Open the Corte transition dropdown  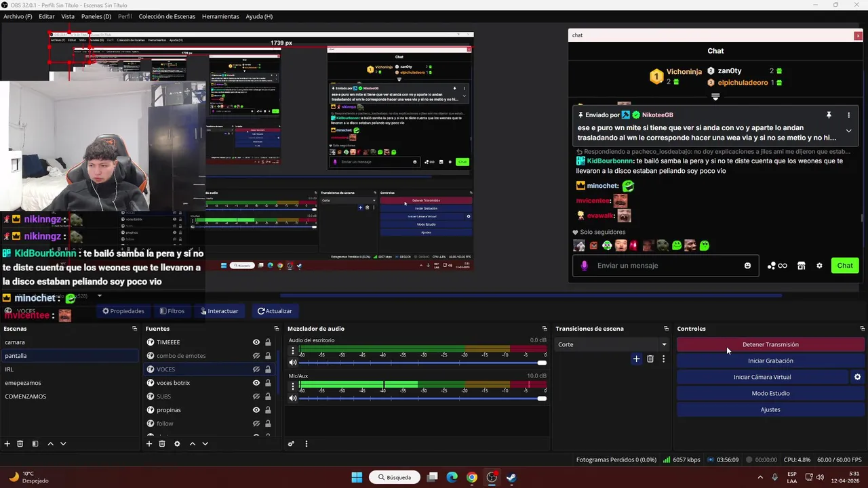(x=612, y=344)
